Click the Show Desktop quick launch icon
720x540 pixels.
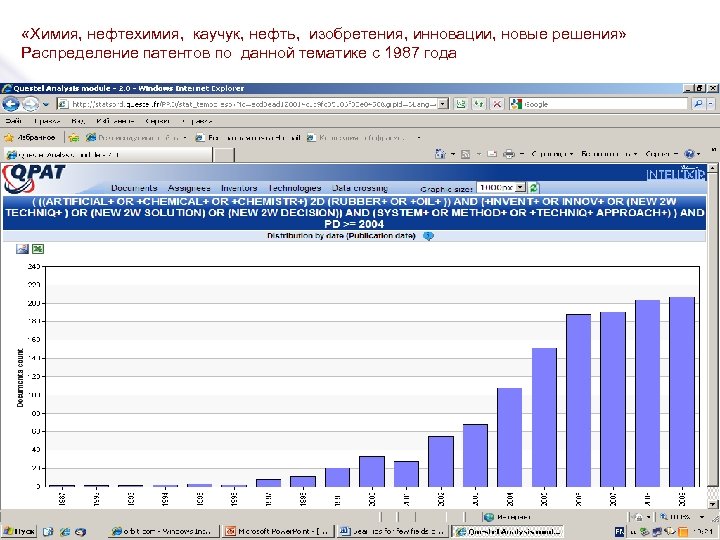click(x=48, y=532)
